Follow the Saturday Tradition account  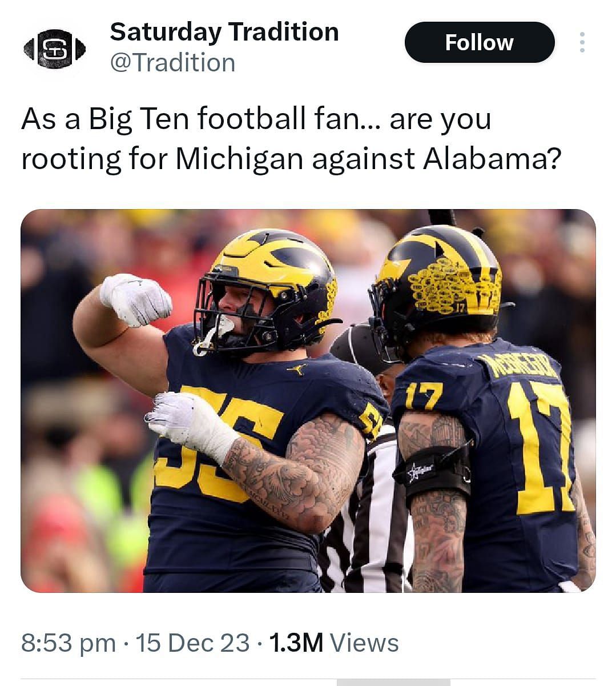(479, 43)
